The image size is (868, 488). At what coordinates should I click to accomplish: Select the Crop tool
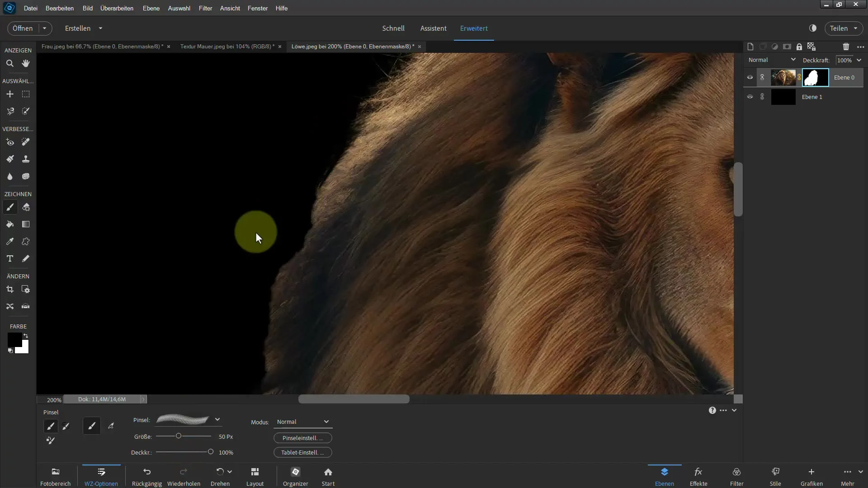coord(9,289)
